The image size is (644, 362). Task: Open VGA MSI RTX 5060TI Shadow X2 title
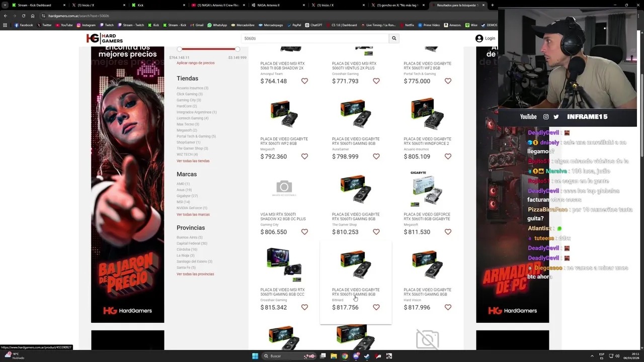pyautogui.click(x=283, y=217)
